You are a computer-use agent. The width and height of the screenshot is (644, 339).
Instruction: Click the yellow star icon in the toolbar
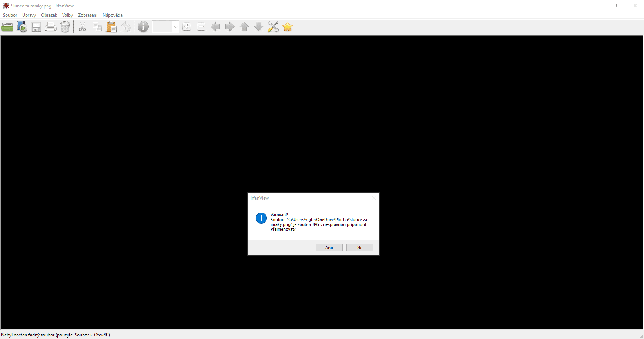[288, 27]
